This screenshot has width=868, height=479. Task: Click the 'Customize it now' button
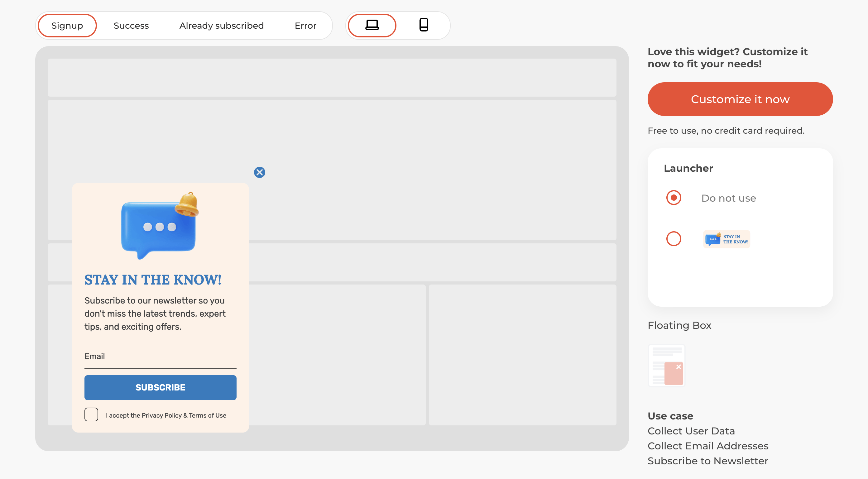click(740, 99)
